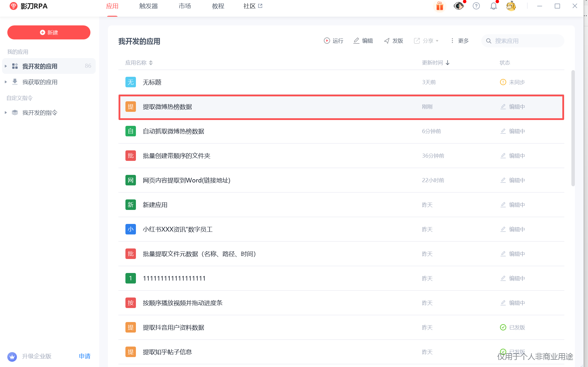Expand the 我开发的应用 tree node
Viewport: 588px width, 367px height.
(x=6, y=66)
